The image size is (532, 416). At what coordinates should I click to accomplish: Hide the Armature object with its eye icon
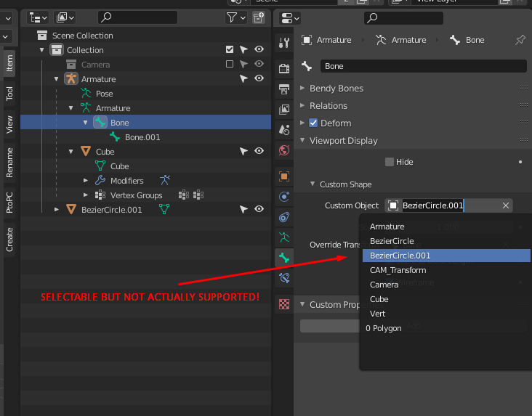(x=259, y=78)
